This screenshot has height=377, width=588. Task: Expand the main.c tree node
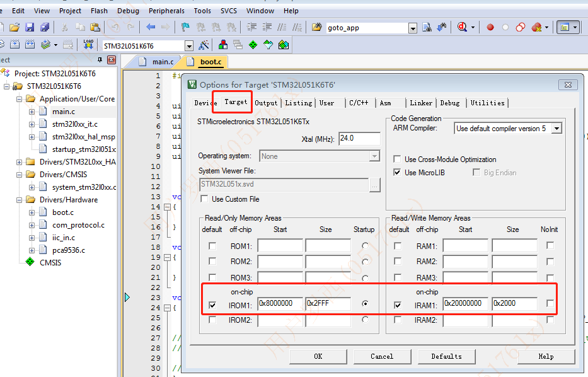point(32,112)
